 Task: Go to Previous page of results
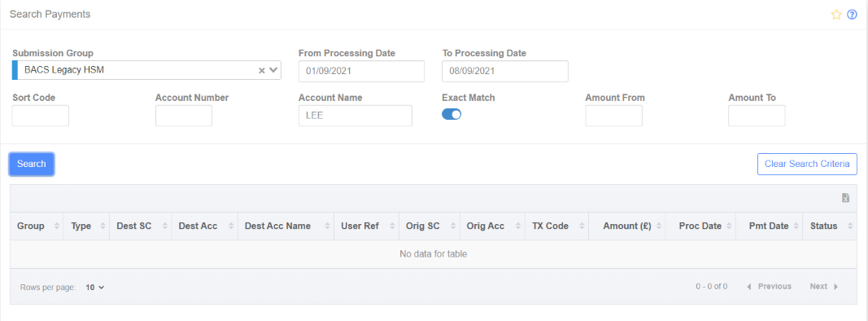(x=769, y=287)
